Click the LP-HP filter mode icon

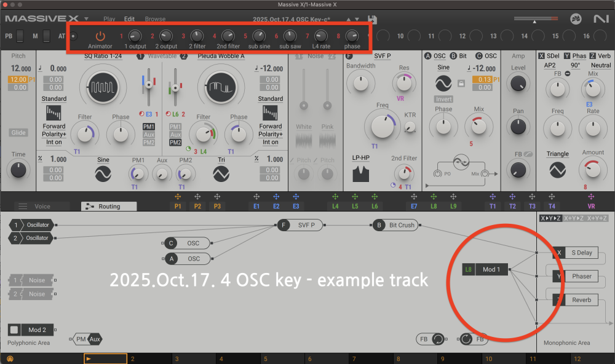360,174
